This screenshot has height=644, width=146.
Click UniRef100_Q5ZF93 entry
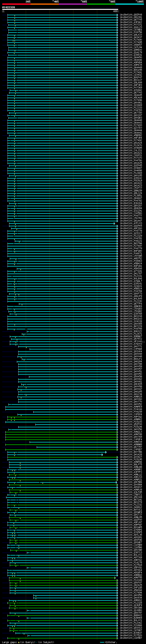131,424
